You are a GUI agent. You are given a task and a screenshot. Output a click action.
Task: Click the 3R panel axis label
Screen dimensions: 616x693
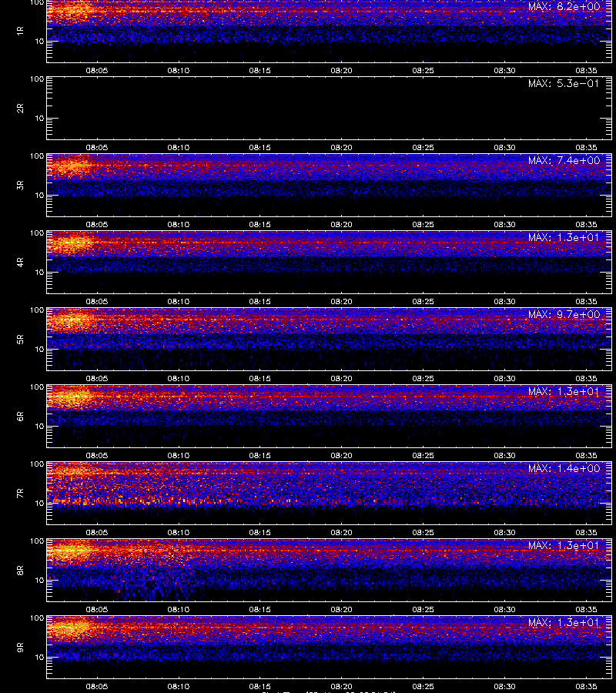(20, 185)
